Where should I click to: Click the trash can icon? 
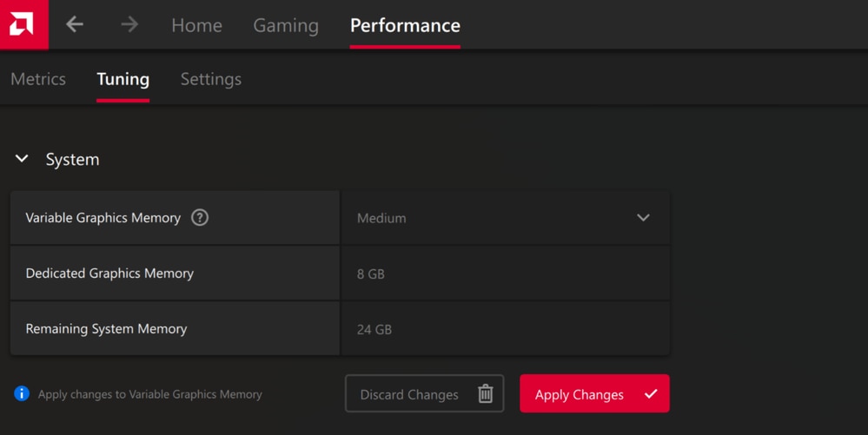[486, 393]
